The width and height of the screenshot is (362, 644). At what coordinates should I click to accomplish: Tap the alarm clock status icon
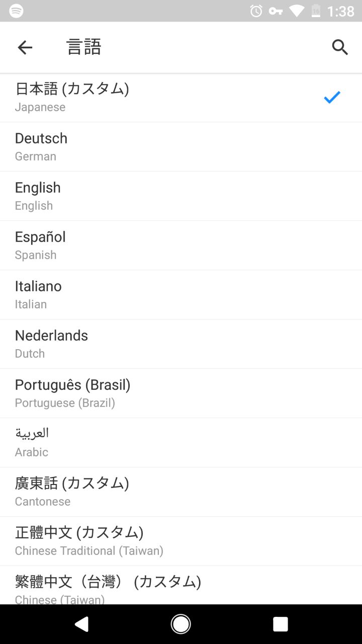pyautogui.click(x=256, y=11)
